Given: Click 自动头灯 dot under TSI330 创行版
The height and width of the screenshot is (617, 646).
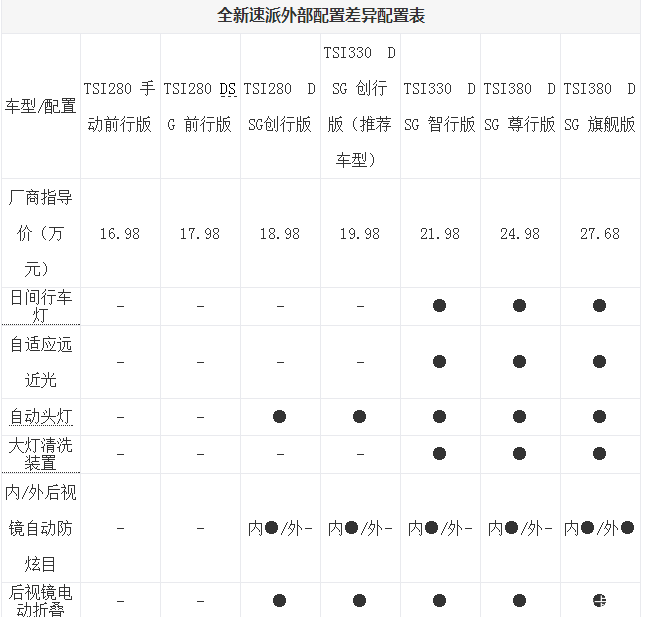Looking at the screenshot, I should point(360,416).
